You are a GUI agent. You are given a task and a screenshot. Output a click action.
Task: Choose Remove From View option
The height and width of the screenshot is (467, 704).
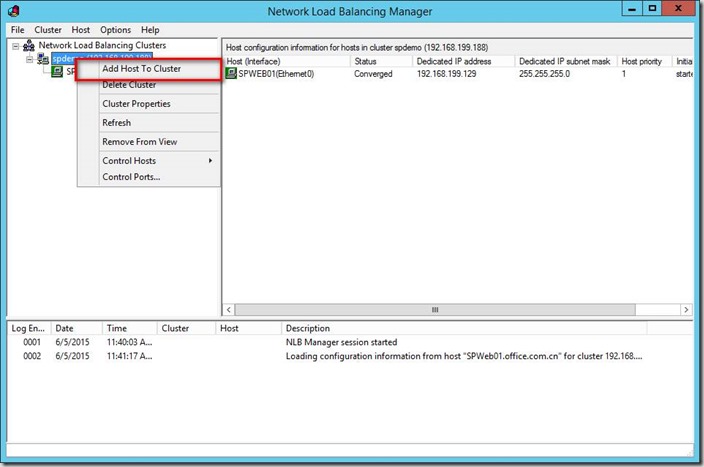click(139, 142)
